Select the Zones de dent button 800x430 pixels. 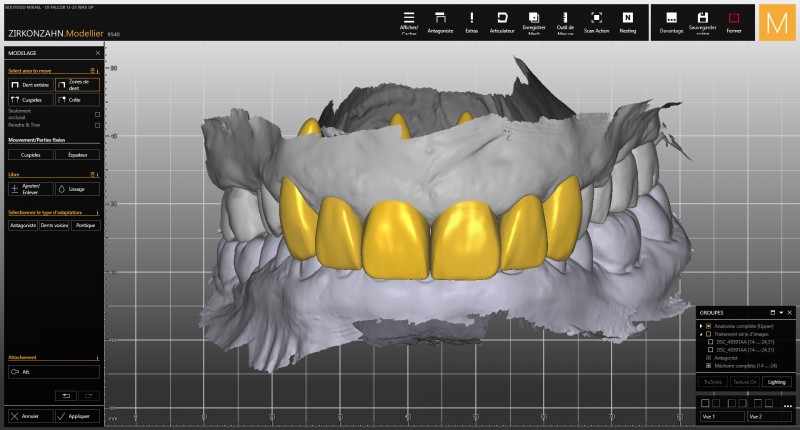77,85
